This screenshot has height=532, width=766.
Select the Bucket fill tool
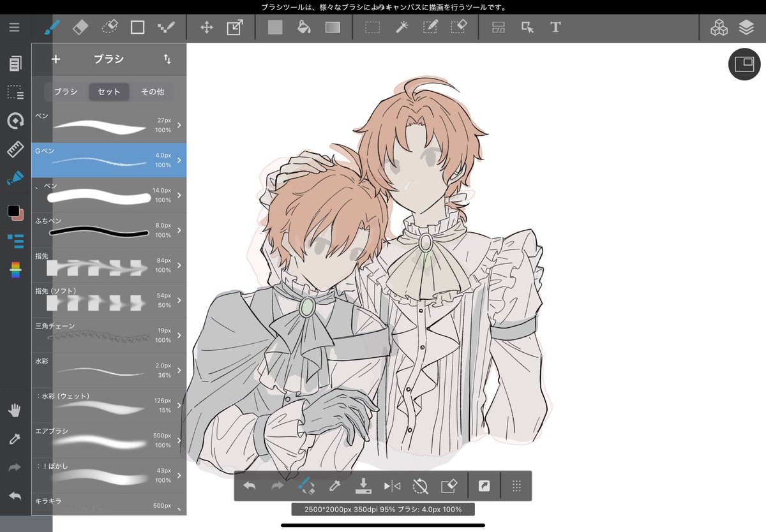coord(304,27)
